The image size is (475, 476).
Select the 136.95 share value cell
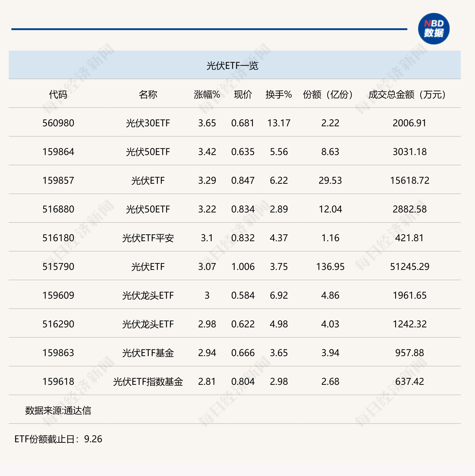tap(330, 266)
